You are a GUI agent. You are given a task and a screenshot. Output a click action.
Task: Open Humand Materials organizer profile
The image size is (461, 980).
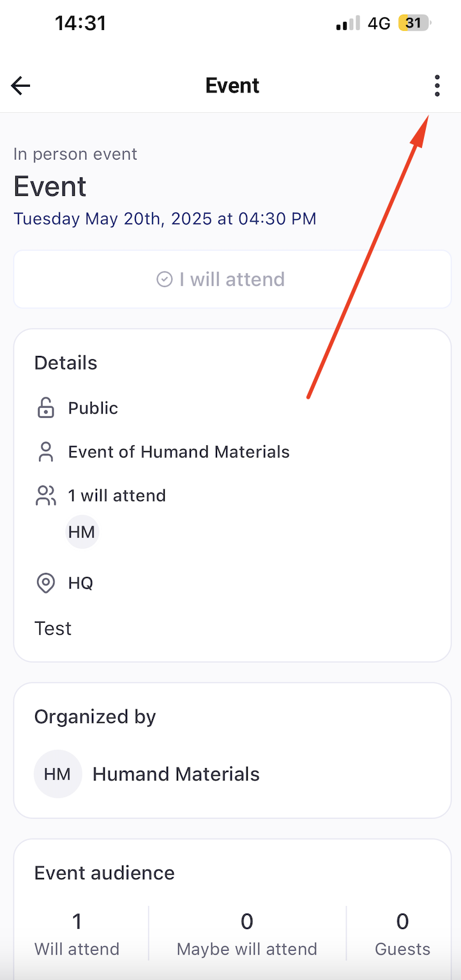coord(176,774)
